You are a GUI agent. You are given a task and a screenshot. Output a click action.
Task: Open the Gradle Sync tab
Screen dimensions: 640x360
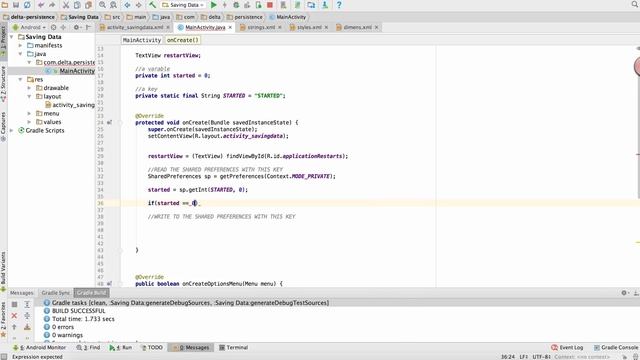tap(56, 293)
